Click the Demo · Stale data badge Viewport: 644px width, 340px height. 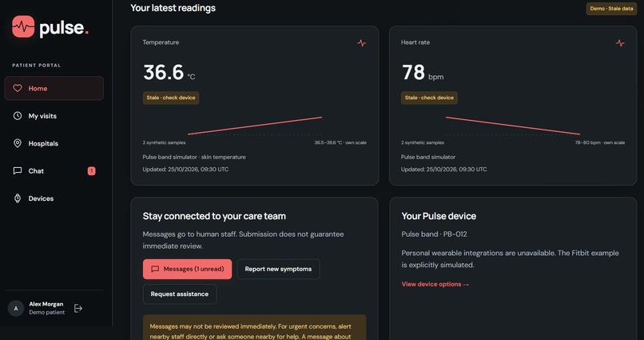pyautogui.click(x=611, y=9)
